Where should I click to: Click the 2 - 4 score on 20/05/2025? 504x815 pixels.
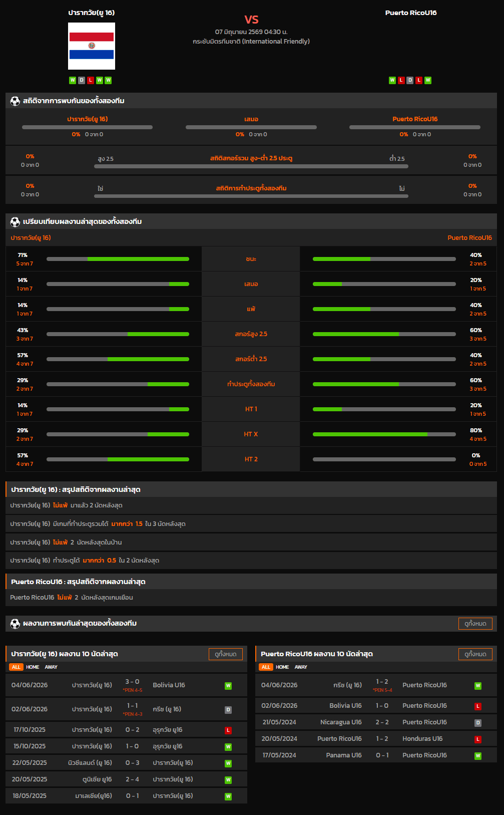133,779
